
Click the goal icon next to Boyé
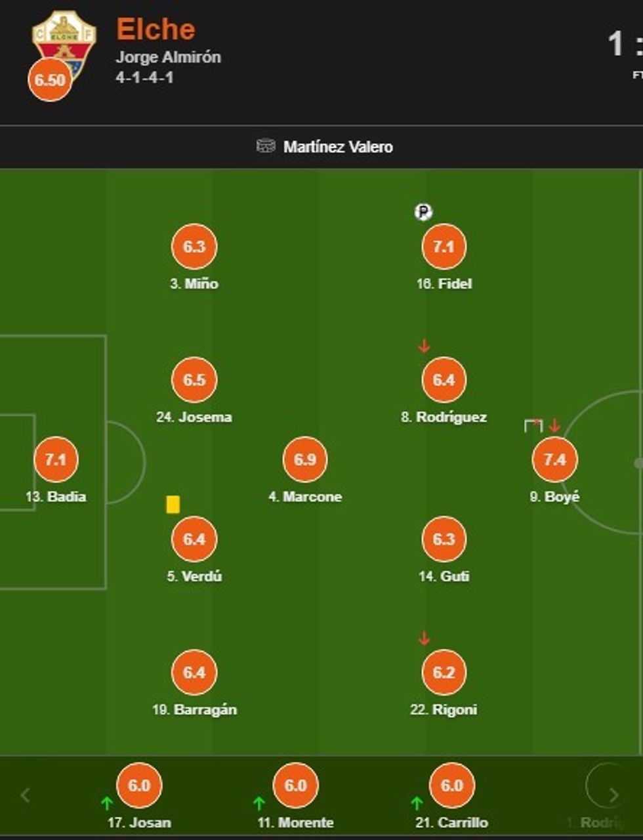click(533, 425)
